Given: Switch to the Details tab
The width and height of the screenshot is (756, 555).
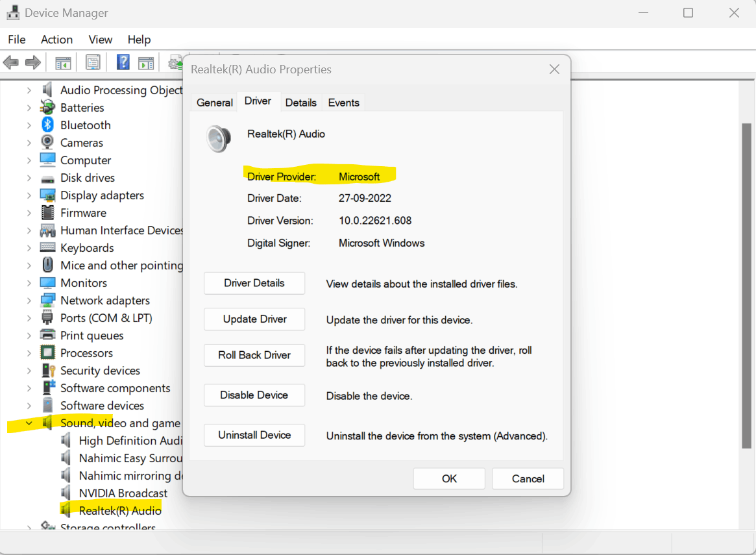Looking at the screenshot, I should point(301,103).
